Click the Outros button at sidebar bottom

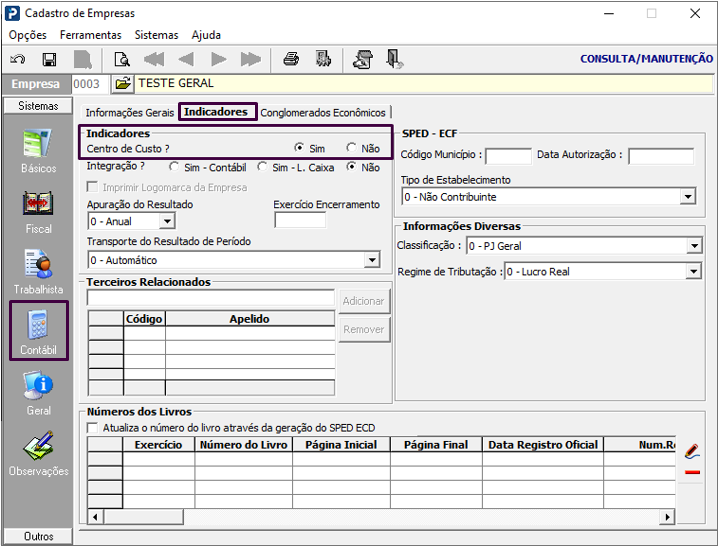[x=38, y=536]
